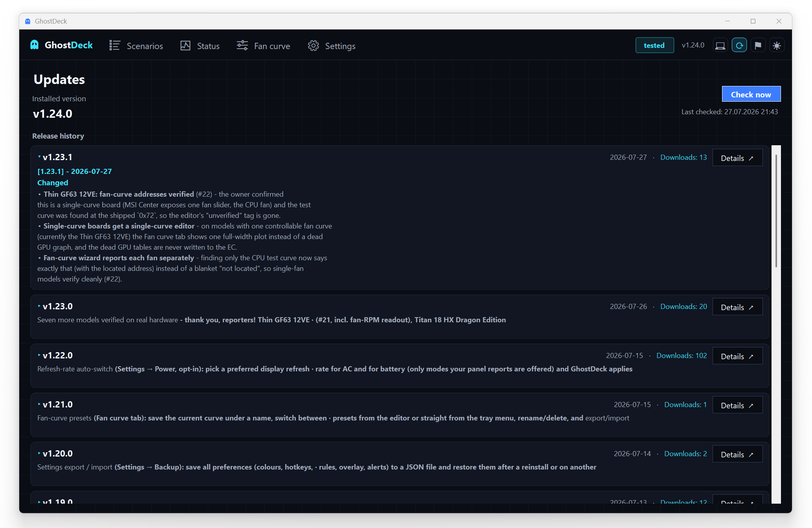Screen dimensions: 812x528
Task: Click the Last checked timestamp text
Action: click(x=730, y=112)
